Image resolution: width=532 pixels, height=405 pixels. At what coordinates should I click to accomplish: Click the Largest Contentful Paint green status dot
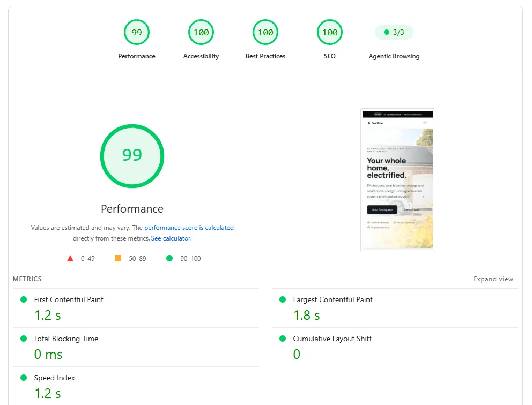click(x=283, y=299)
